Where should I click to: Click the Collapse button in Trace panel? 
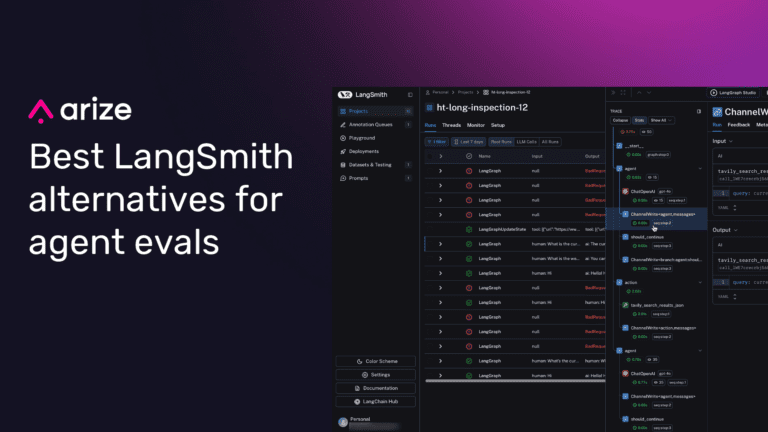coord(620,120)
